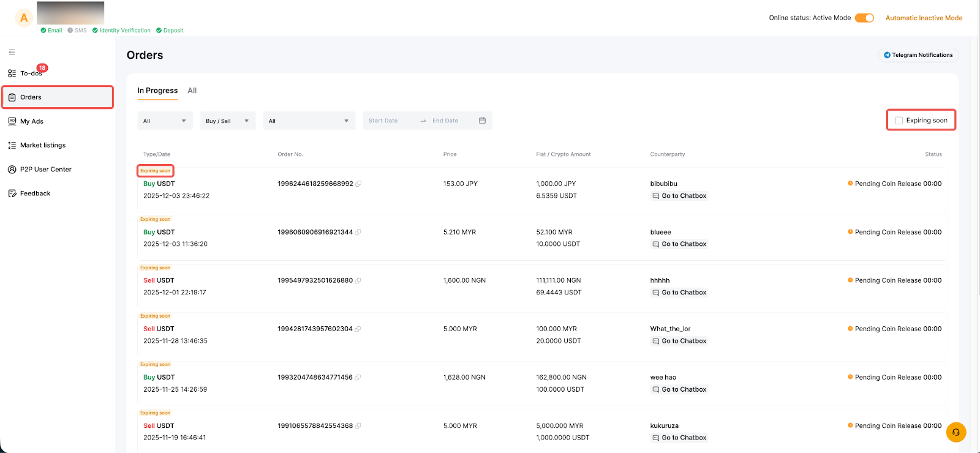Image resolution: width=980 pixels, height=453 pixels.
Task: Click copy icon beside order 1995497932501626880
Action: click(x=358, y=280)
